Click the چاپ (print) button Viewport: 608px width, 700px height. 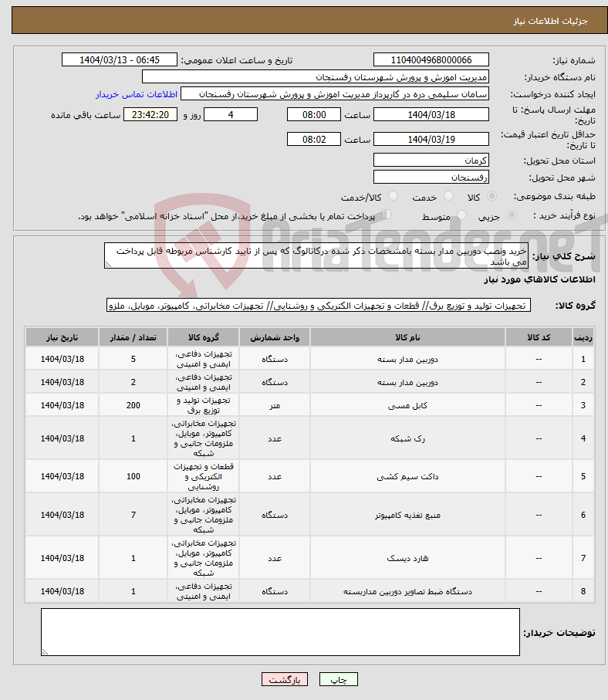click(339, 679)
